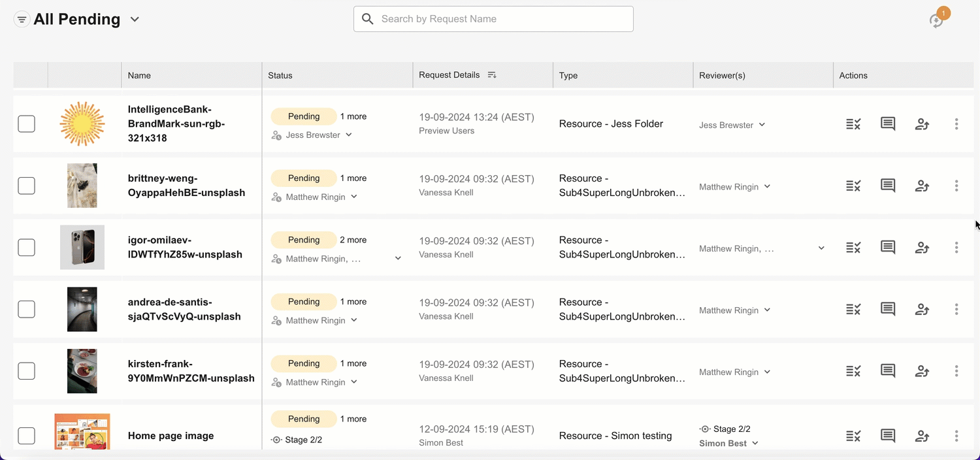
Task: Click review checklist icon for brittney-weng row
Action: pyautogui.click(x=853, y=186)
